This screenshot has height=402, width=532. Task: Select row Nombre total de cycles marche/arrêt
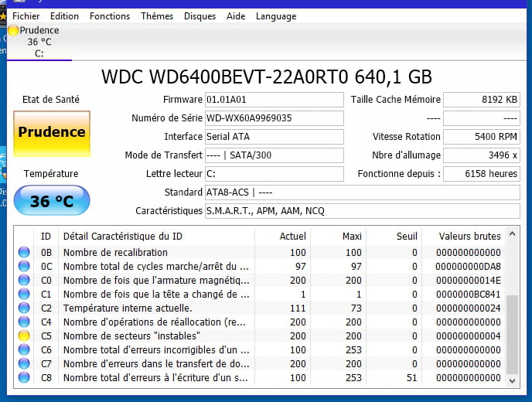[x=260, y=266]
